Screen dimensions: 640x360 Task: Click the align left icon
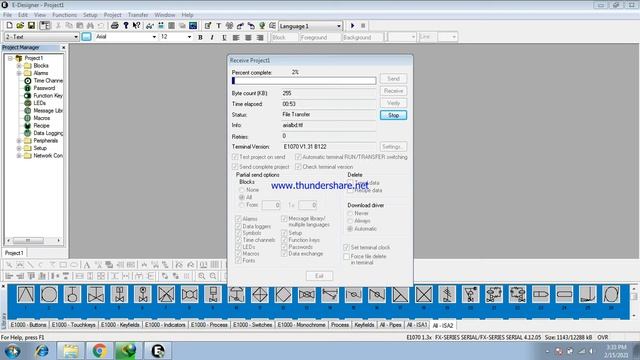pyautogui.click(x=236, y=37)
